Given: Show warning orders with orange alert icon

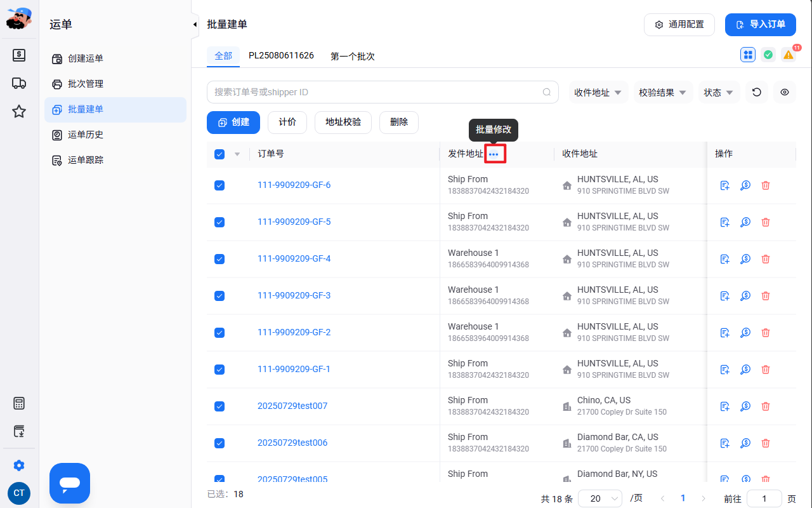Looking at the screenshot, I should pos(789,55).
